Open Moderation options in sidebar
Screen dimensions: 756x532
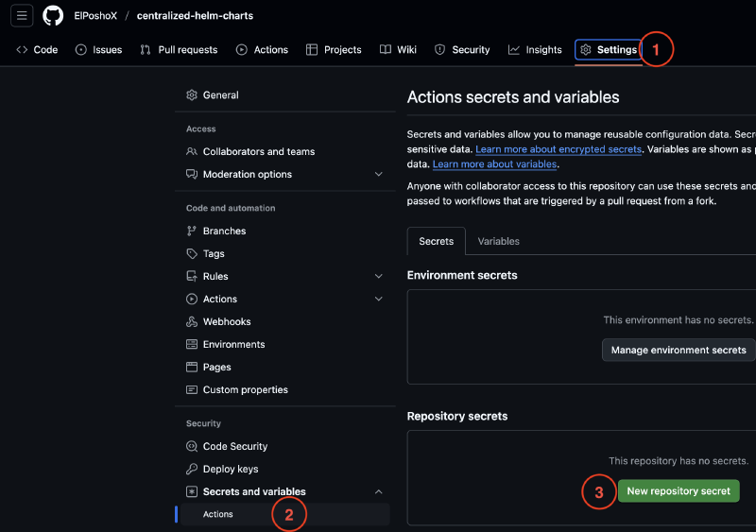285,174
